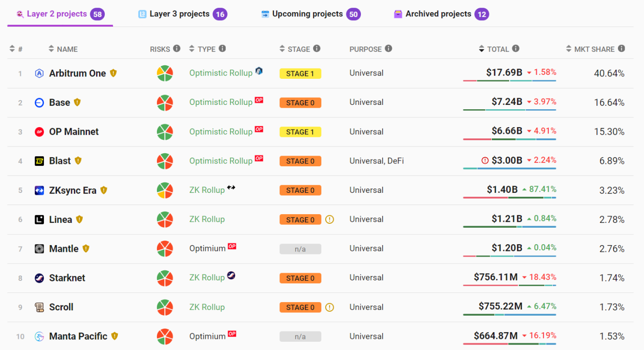Open ZKsync Era project link
This screenshot has height=350, width=644.
(73, 190)
